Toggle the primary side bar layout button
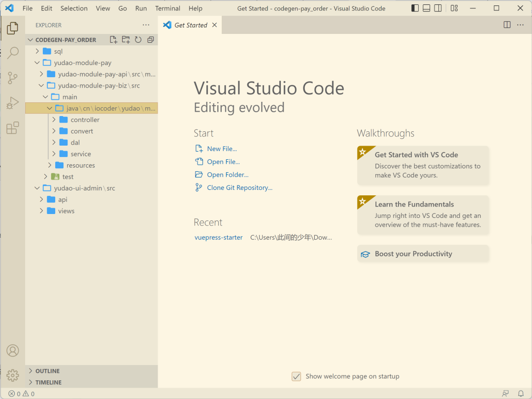 [x=415, y=8]
